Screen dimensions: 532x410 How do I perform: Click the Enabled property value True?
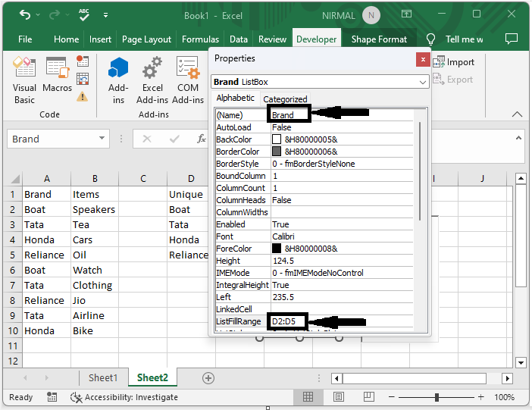(x=280, y=224)
